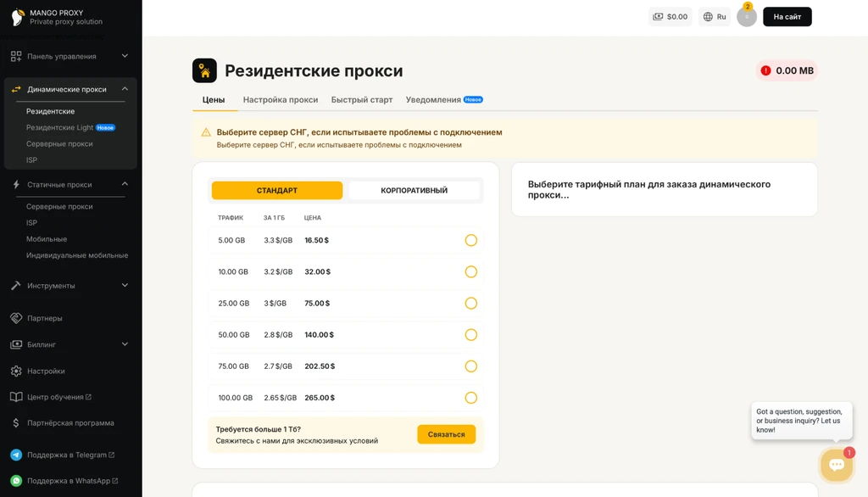The height and width of the screenshot is (497, 868).
Task: Open the Поддержка в WhatsApp link
Action: point(73,481)
